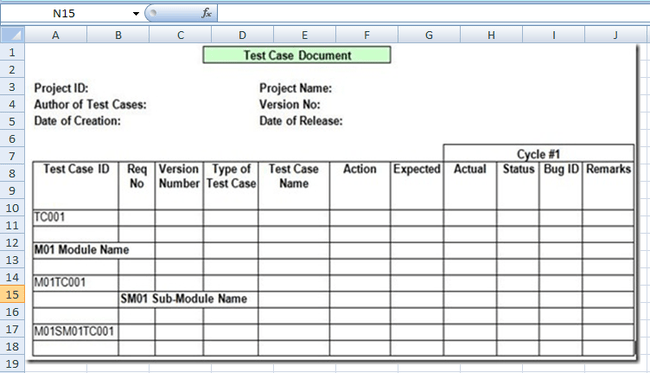Select column D header

(x=243, y=35)
